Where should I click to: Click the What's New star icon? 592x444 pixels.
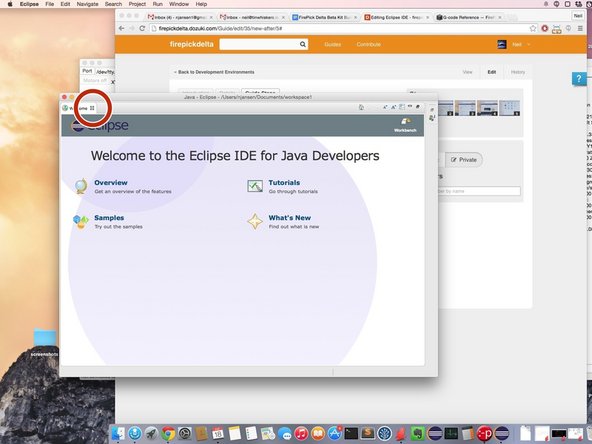pos(255,222)
